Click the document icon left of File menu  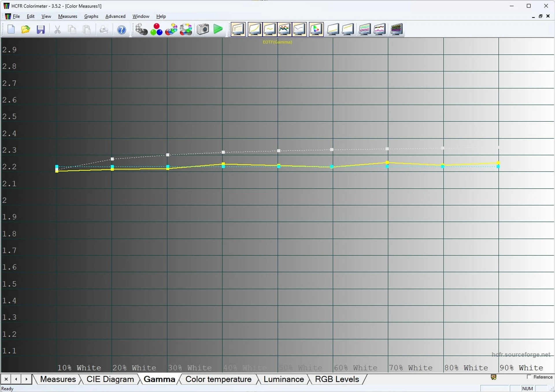8,16
